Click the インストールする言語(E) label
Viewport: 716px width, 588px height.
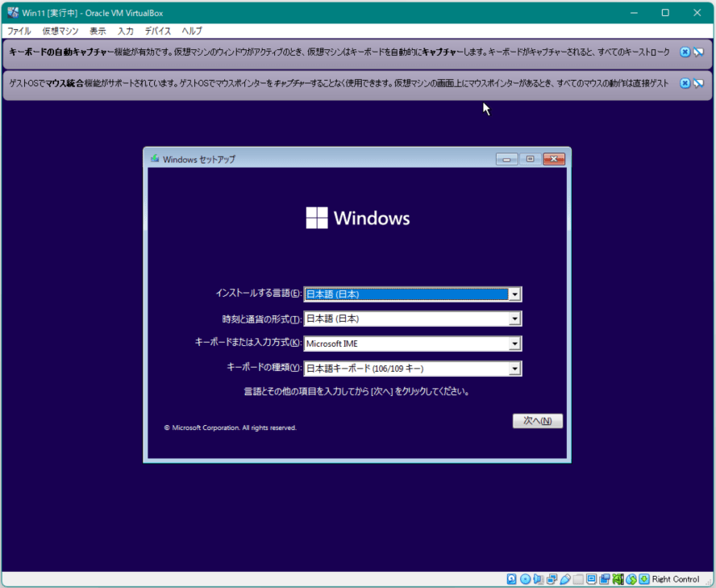click(x=259, y=294)
